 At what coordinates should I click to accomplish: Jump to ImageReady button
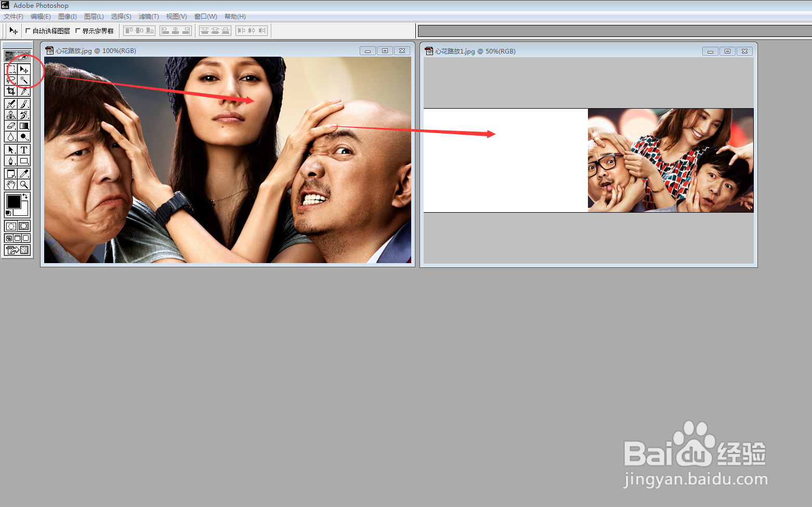pyautogui.click(x=18, y=250)
